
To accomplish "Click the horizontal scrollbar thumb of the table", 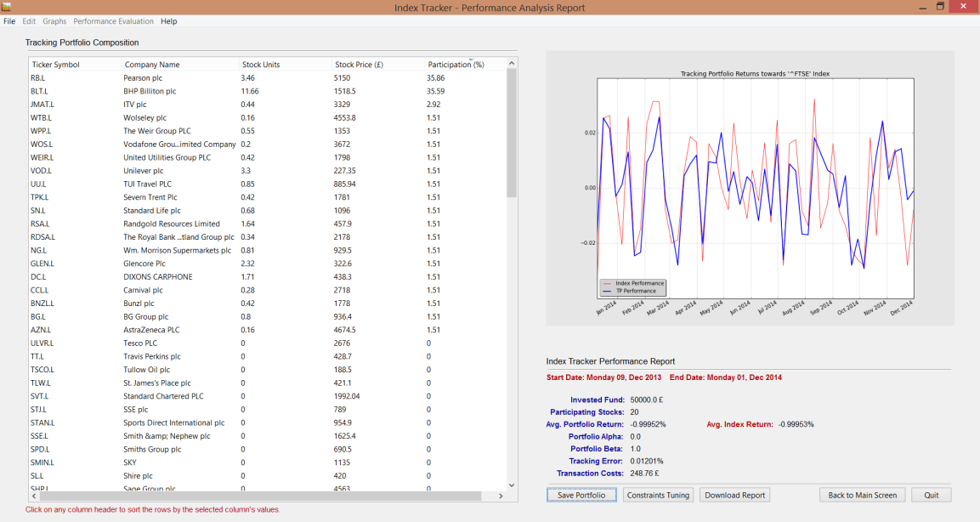I will 260,496.
